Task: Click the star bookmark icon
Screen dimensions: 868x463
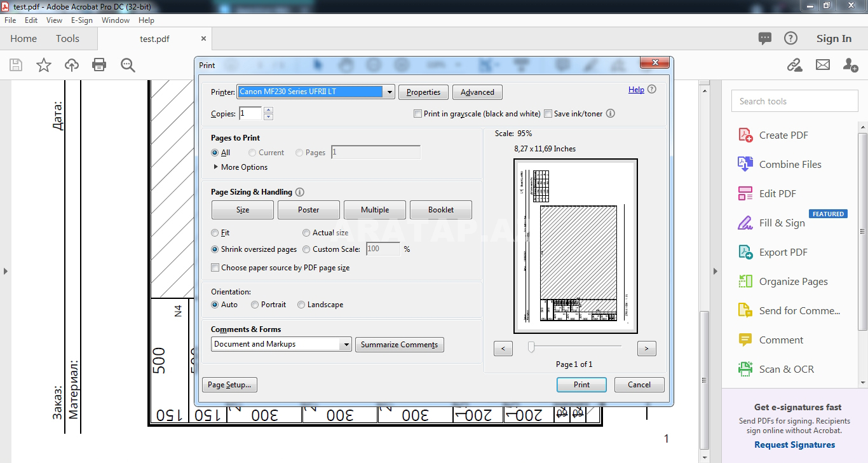Action: pos(44,65)
